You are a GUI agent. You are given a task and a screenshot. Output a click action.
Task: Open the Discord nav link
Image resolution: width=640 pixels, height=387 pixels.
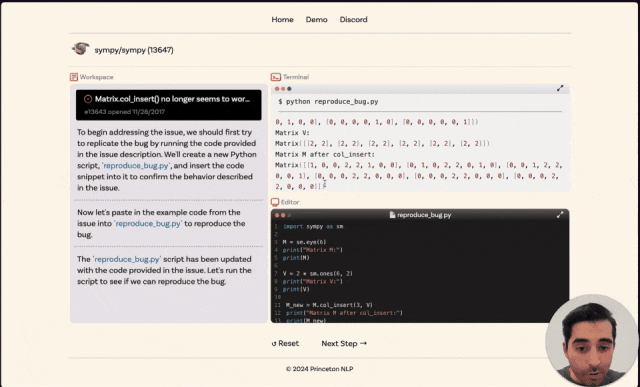click(x=353, y=20)
